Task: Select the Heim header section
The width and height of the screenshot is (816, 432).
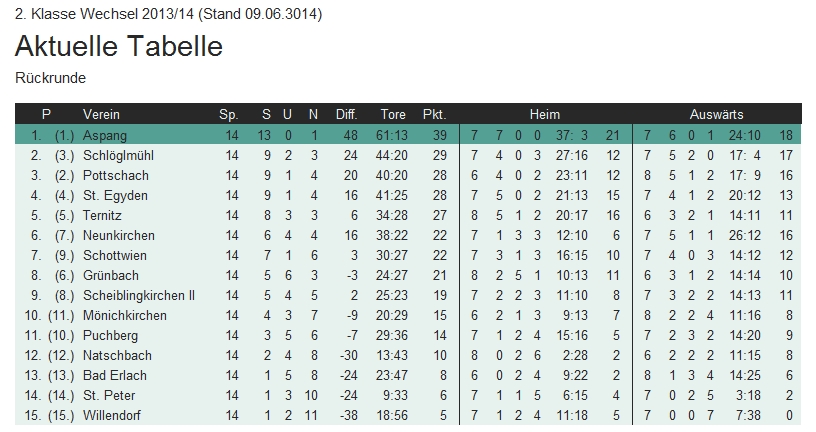Action: pos(545,114)
